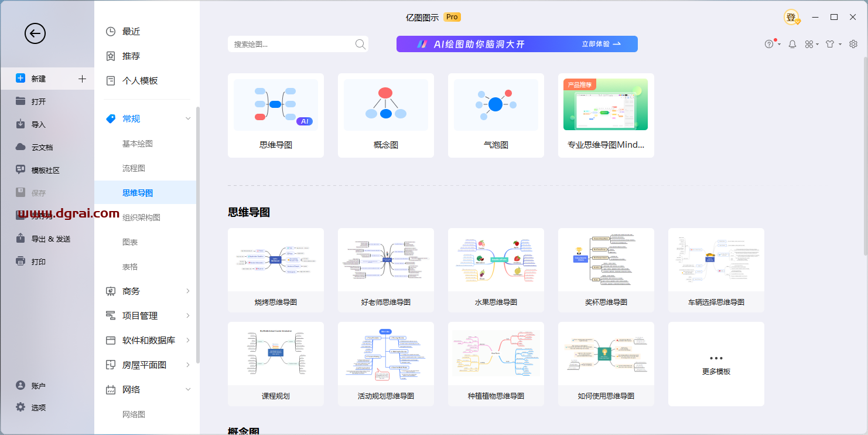The width and height of the screenshot is (868, 435).
Task: Collapse the 常规 category
Action: pyautogui.click(x=188, y=118)
